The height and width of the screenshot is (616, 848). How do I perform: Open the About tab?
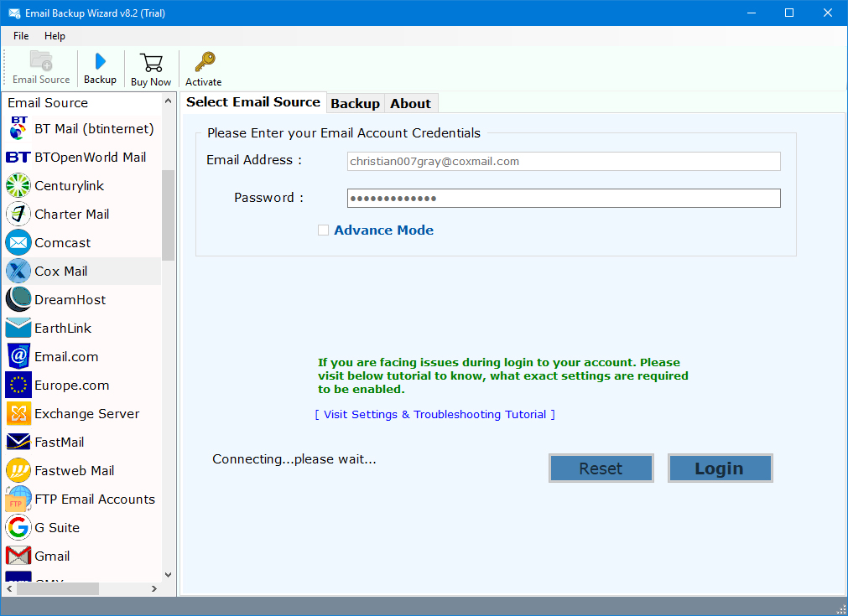(411, 104)
